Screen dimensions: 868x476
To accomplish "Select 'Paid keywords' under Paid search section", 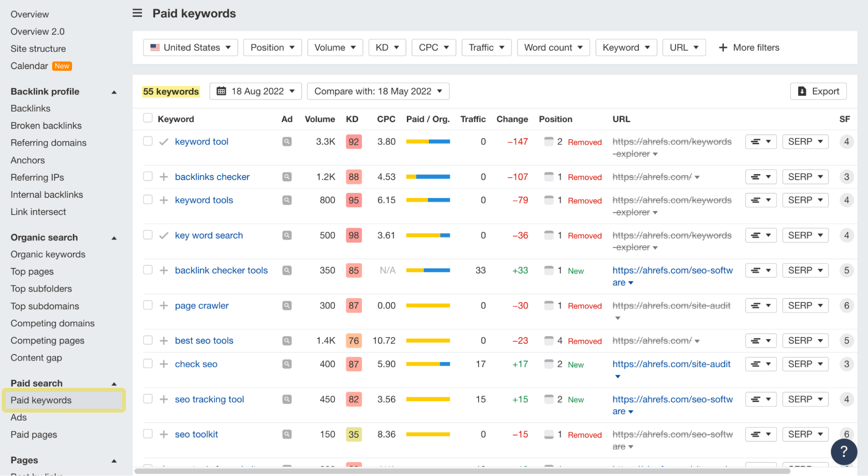I will pyautogui.click(x=41, y=400).
